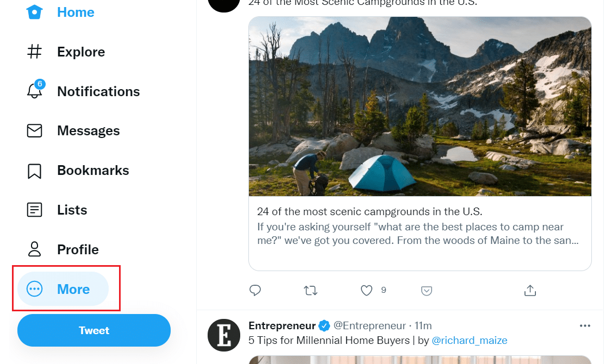The image size is (612, 364).
Task: Click the campground tent photo thumbnail
Action: point(420,106)
